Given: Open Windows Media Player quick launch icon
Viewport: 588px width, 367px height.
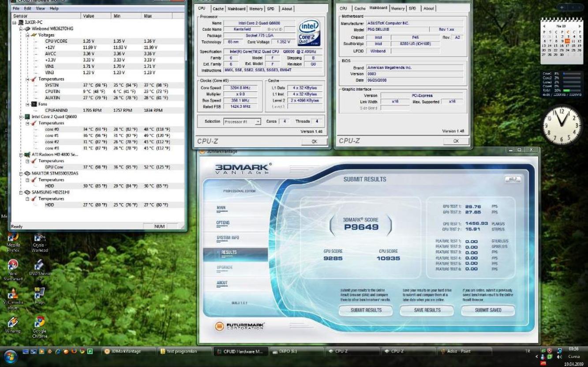Looking at the screenshot, I should coord(42,351).
